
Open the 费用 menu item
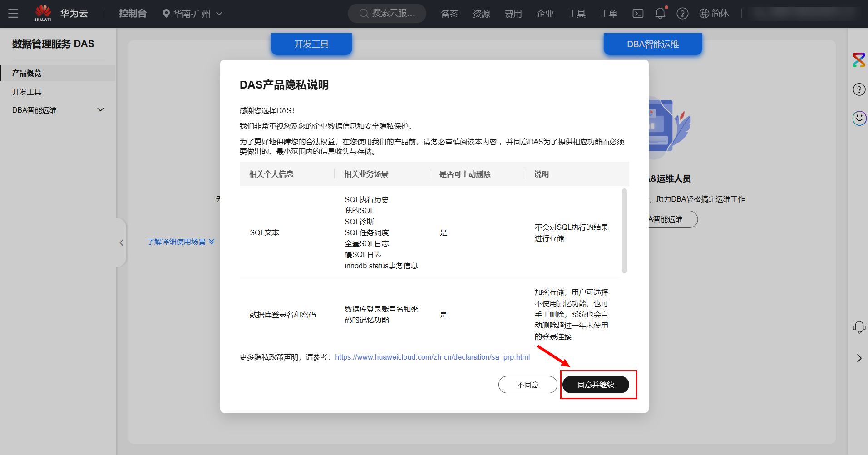tap(513, 14)
